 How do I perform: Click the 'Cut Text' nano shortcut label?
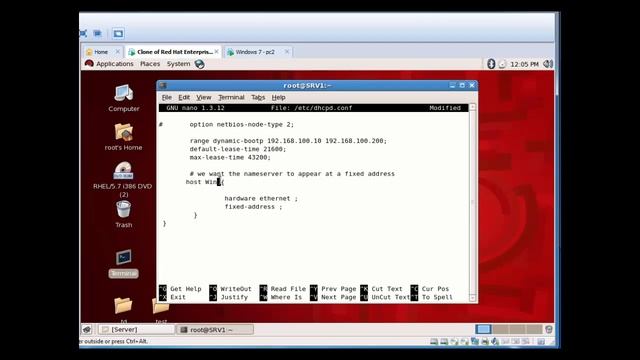(x=387, y=289)
